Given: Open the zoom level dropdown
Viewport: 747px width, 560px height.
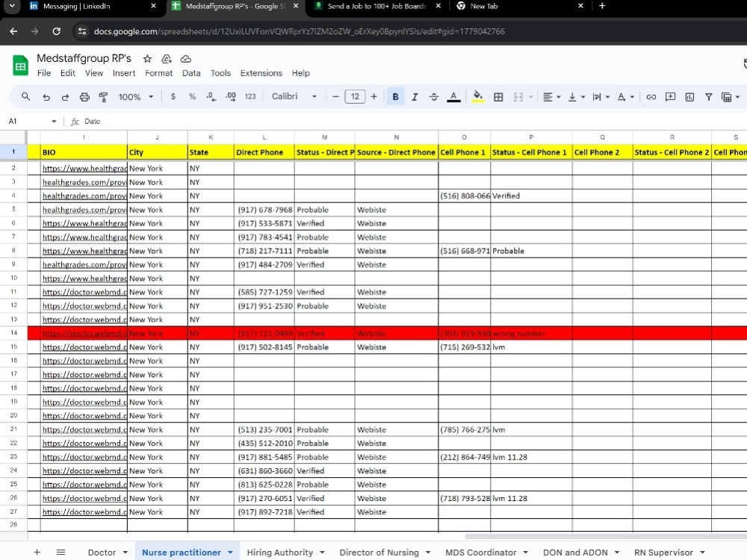Looking at the screenshot, I should 134,96.
